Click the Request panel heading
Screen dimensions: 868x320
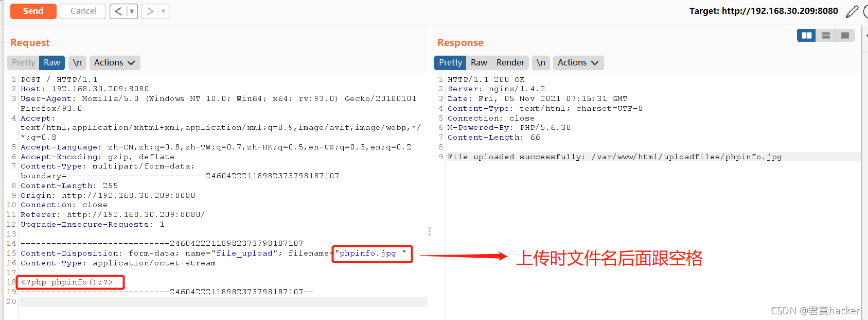30,42
